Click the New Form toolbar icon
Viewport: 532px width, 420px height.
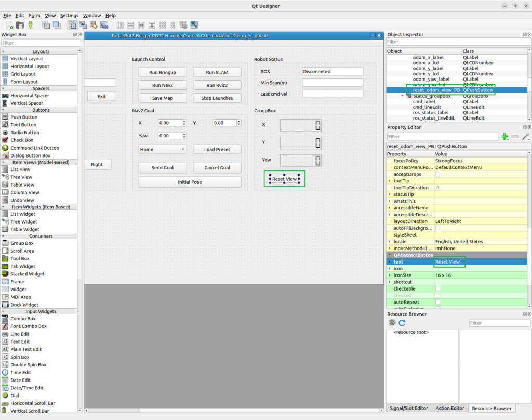(x=9, y=25)
